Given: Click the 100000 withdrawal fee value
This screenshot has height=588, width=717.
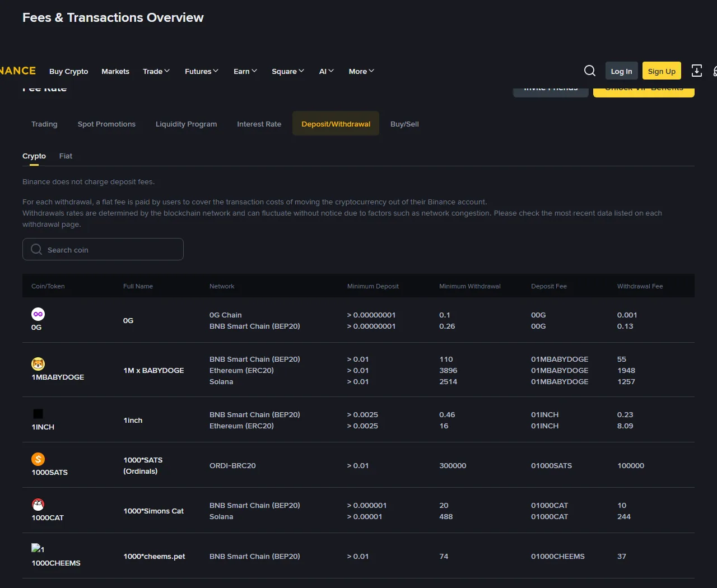Looking at the screenshot, I should click(x=631, y=465).
